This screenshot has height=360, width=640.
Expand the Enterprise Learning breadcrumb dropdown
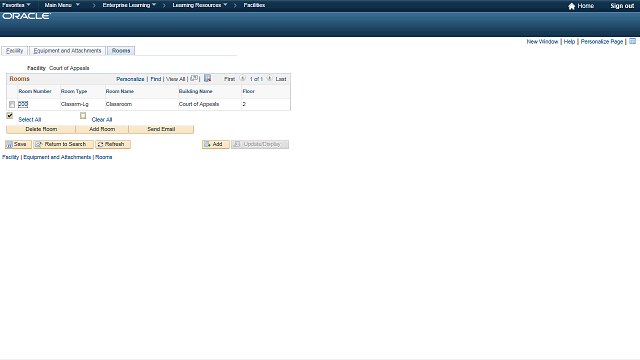tap(129, 5)
